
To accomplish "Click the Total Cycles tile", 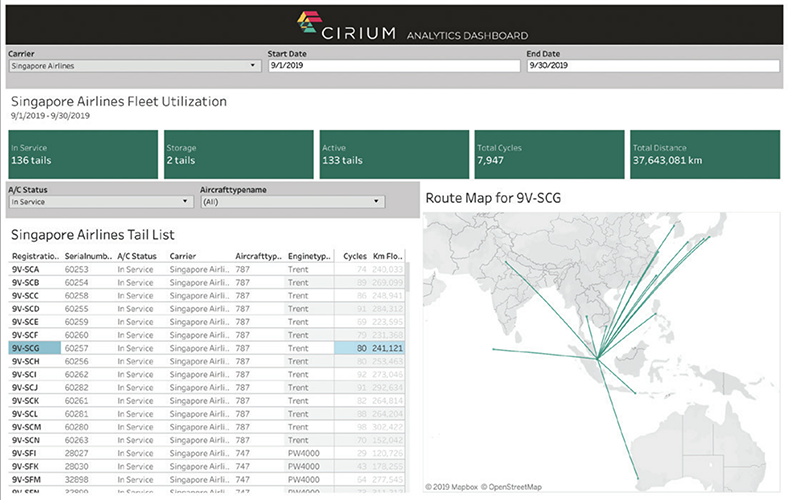I will click(x=548, y=154).
